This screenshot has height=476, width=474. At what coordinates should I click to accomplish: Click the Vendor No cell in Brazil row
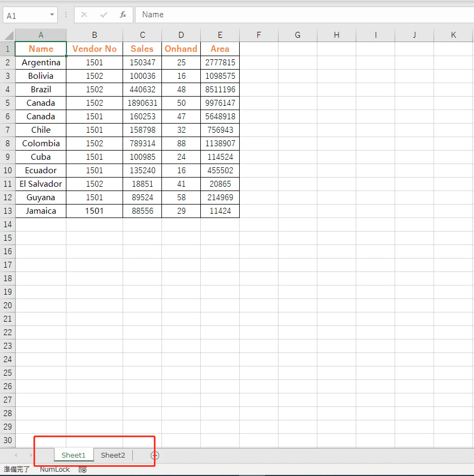tap(94, 90)
